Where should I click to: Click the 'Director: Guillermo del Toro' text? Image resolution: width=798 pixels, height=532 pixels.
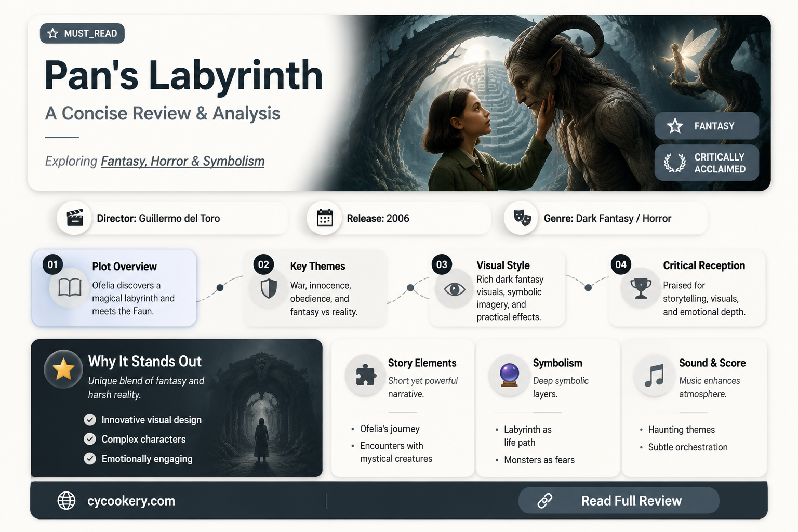158,218
